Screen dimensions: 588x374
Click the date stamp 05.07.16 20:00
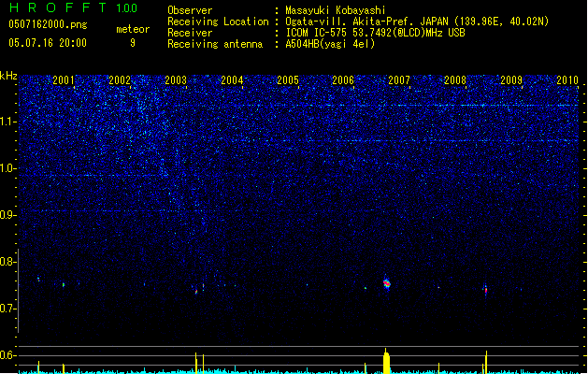tap(48, 43)
